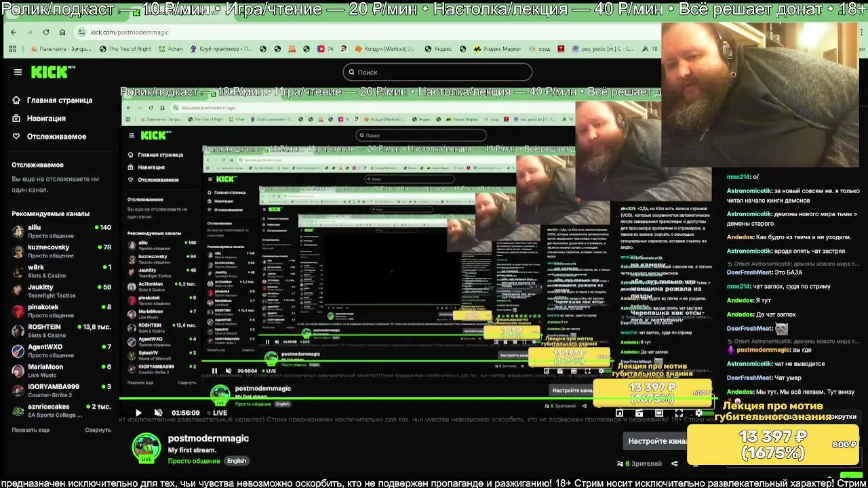This screenshot has width=868, height=488.
Task: Reload the Kick page
Action: pos(45,32)
